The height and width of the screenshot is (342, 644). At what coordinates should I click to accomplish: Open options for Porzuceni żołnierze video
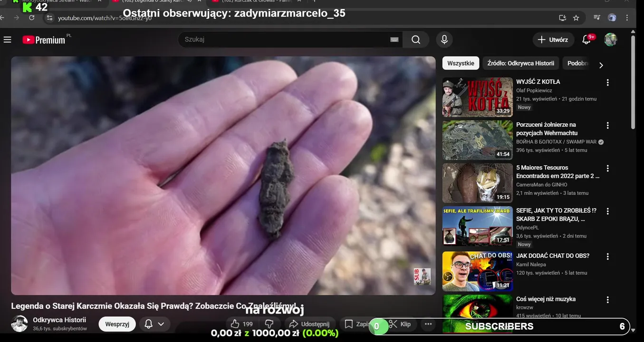coord(607,125)
